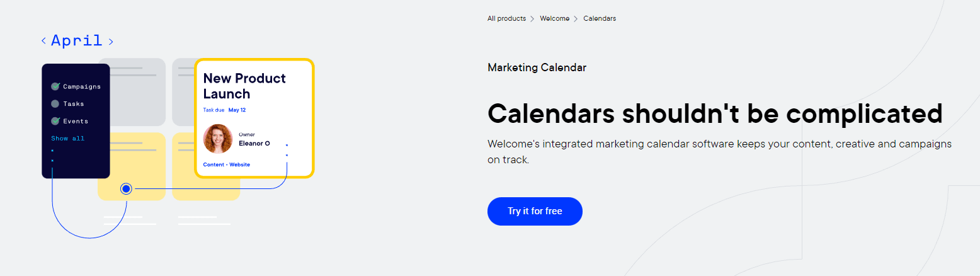Viewport: 980px width, 276px height.
Task: Select the May 12 due date
Action: coord(237,110)
